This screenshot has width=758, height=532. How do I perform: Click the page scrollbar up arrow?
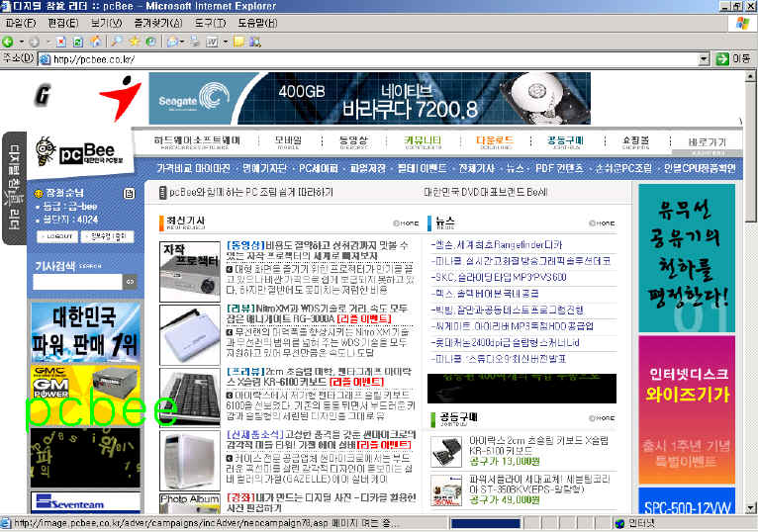750,76
